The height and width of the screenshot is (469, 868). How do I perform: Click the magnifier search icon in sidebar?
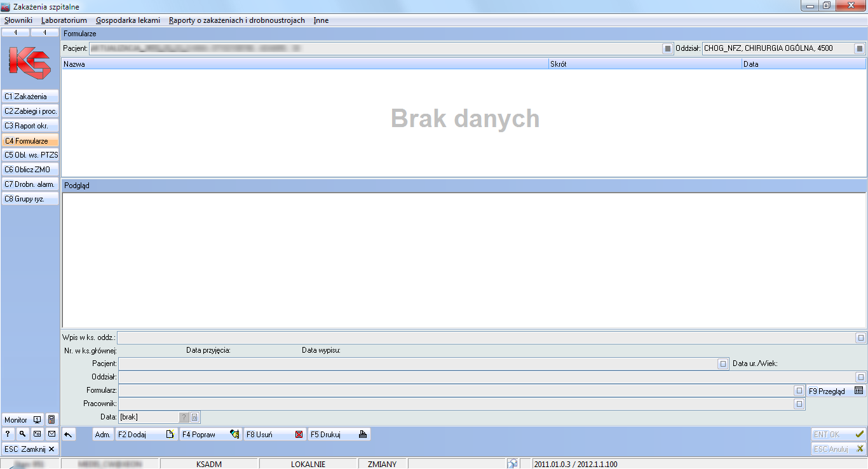click(22, 434)
